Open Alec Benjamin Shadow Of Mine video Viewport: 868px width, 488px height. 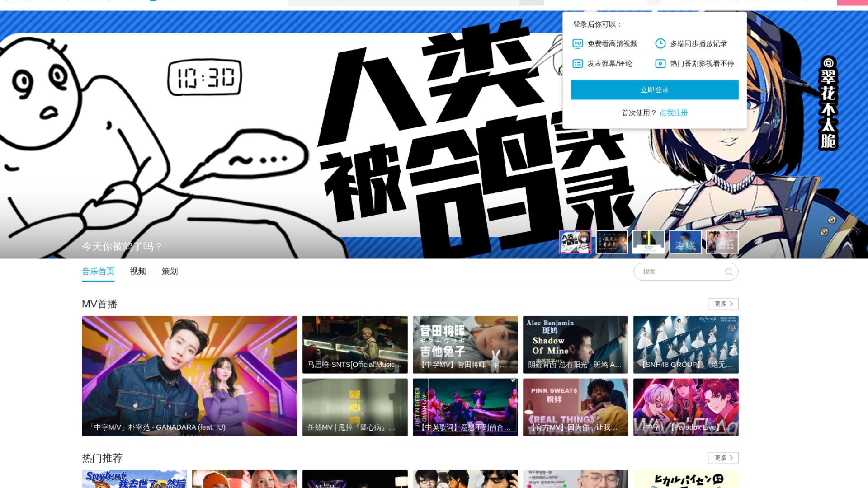pyautogui.click(x=576, y=345)
